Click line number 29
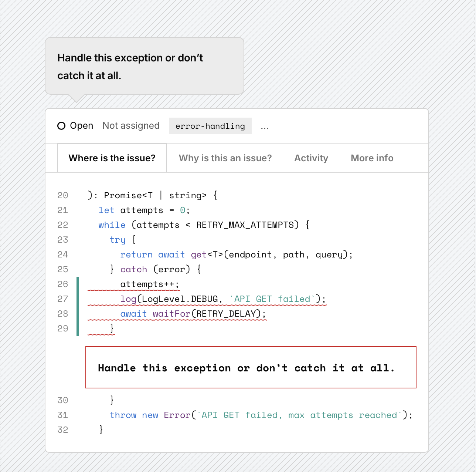This screenshot has height=472, width=476. point(63,328)
